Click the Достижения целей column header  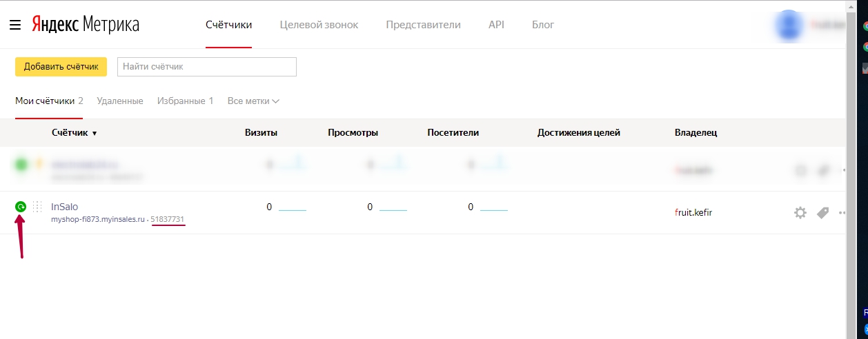tap(579, 133)
